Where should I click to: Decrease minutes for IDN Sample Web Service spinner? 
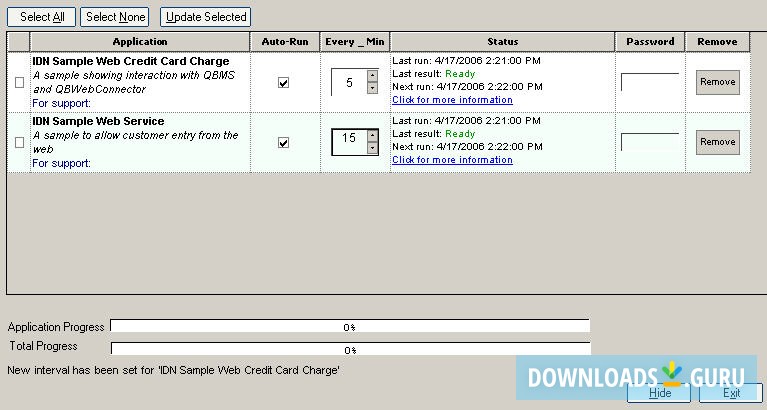(373, 148)
